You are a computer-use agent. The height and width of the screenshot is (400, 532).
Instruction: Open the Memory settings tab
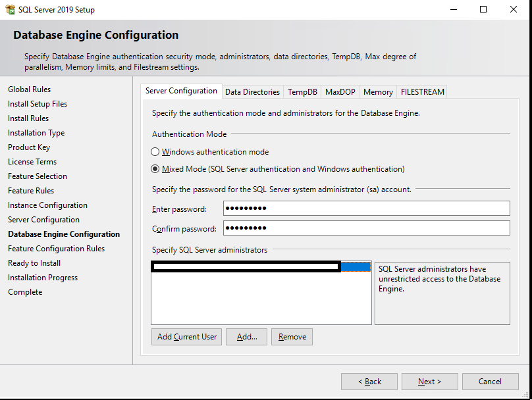(x=377, y=91)
